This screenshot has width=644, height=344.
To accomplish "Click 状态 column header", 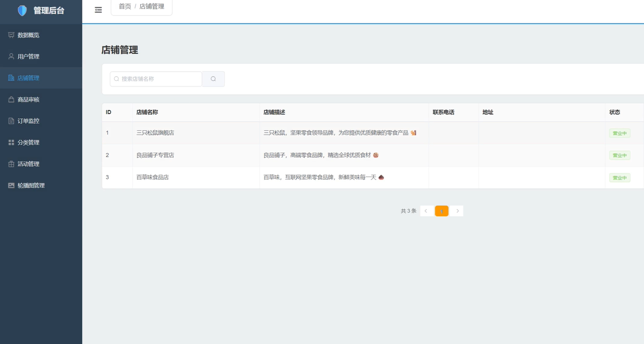I will tap(615, 112).
